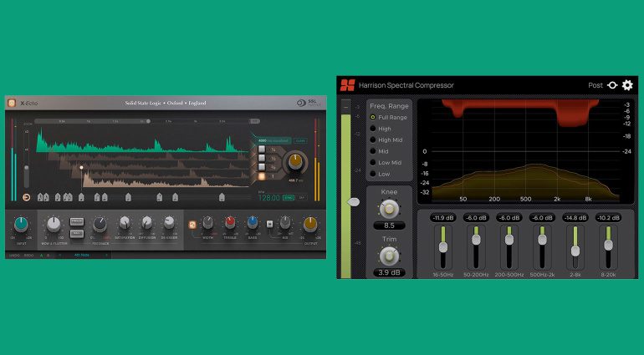Viewport: 644px width, 355px height.
Task: Select High Mid frequency range option
Action: click(x=373, y=140)
